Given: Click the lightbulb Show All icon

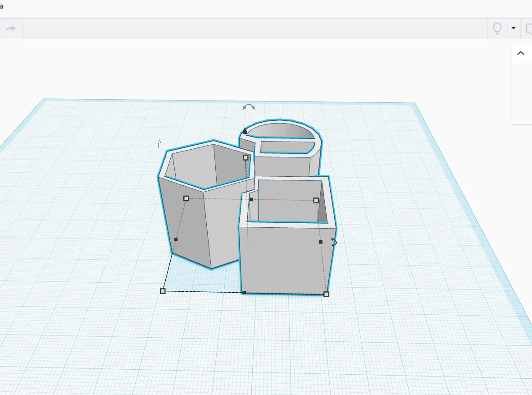Looking at the screenshot, I should (x=497, y=28).
